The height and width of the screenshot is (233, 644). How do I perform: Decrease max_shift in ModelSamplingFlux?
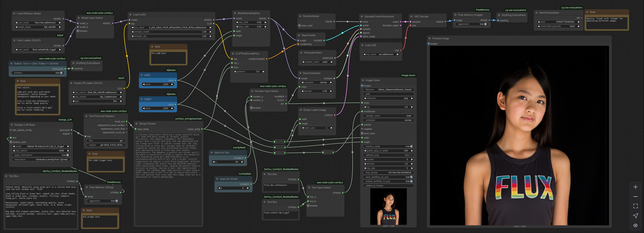237,22
